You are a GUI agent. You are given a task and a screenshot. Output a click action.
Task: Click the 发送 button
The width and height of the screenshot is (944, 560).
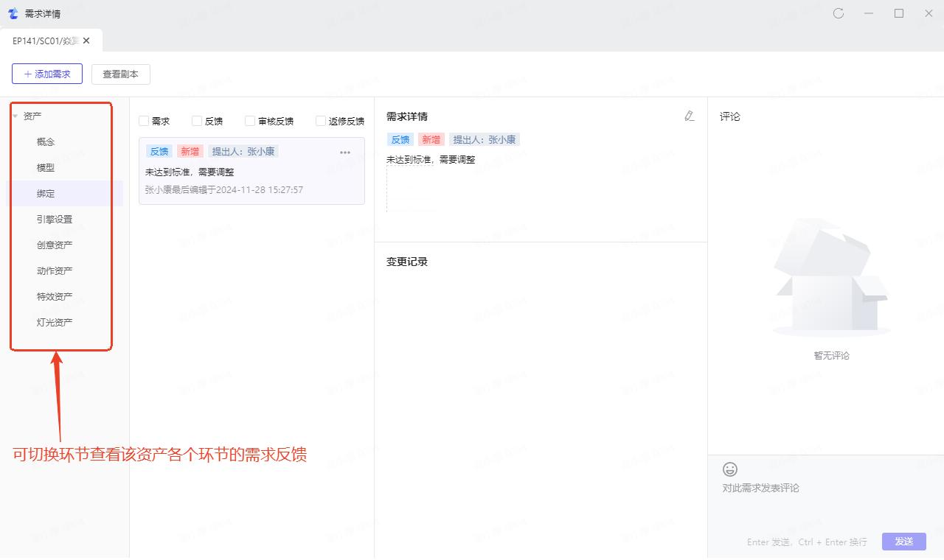[x=903, y=541]
